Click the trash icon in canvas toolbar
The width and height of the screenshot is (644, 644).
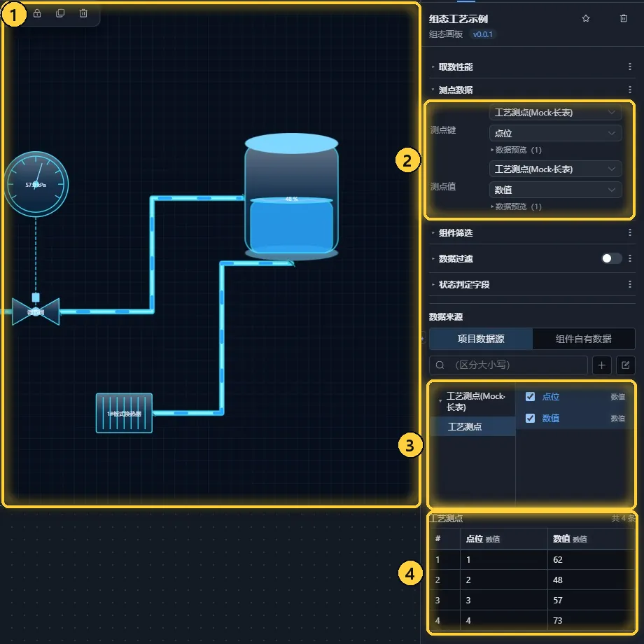(83, 13)
